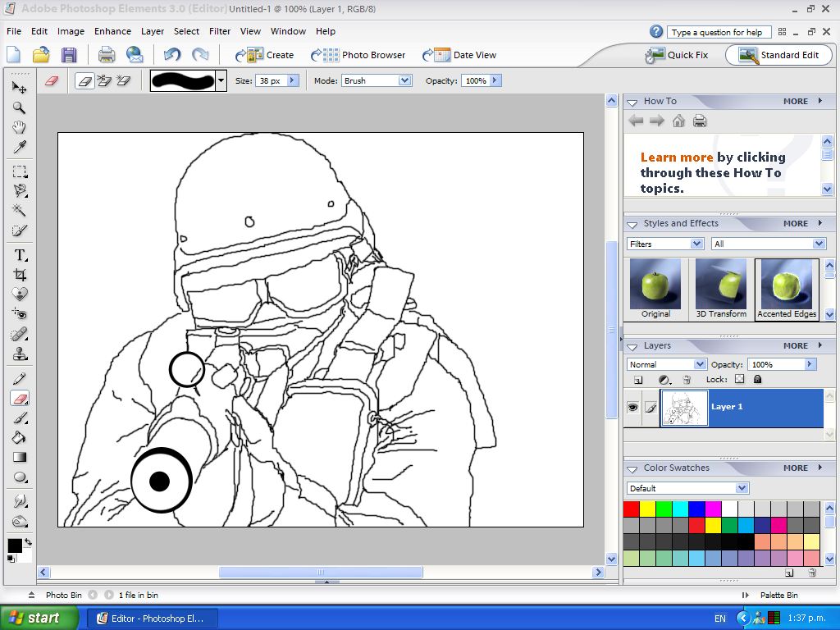Open Styles and Effects MORE menu
840x630 pixels.
(802, 223)
